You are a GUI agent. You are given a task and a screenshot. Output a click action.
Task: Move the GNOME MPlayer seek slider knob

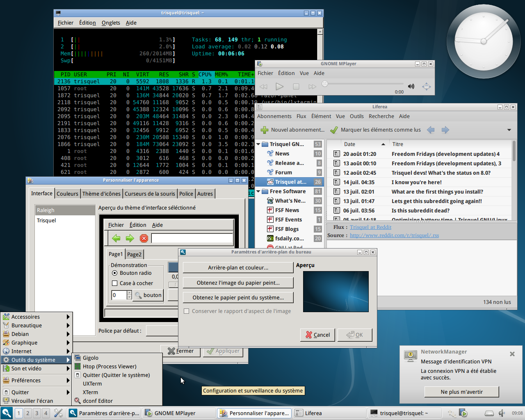tap(325, 84)
